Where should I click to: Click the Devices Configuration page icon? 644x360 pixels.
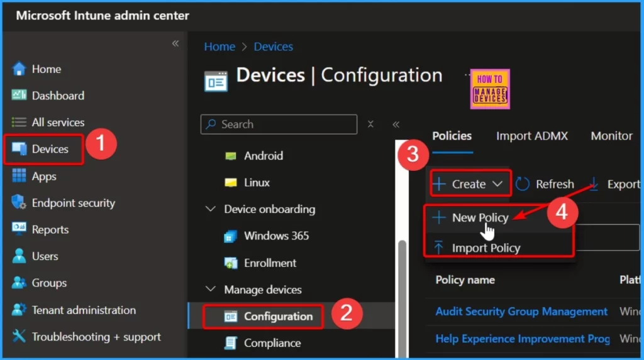216,81
